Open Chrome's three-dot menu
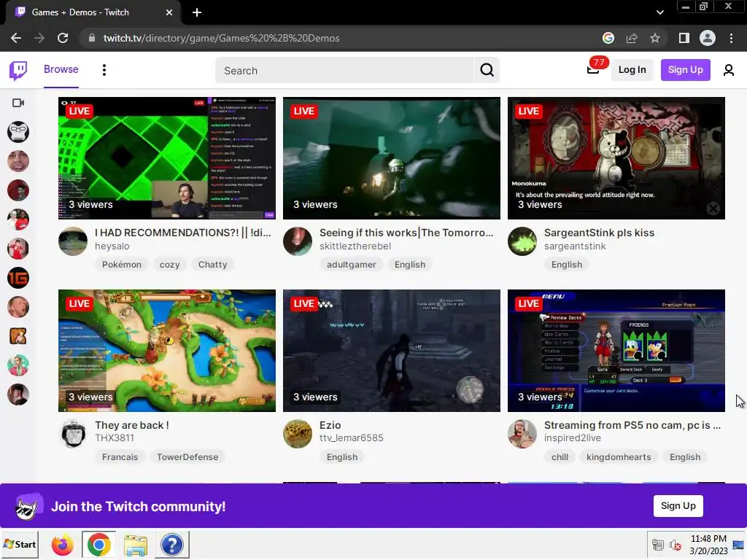747x560 pixels. pyautogui.click(x=731, y=38)
